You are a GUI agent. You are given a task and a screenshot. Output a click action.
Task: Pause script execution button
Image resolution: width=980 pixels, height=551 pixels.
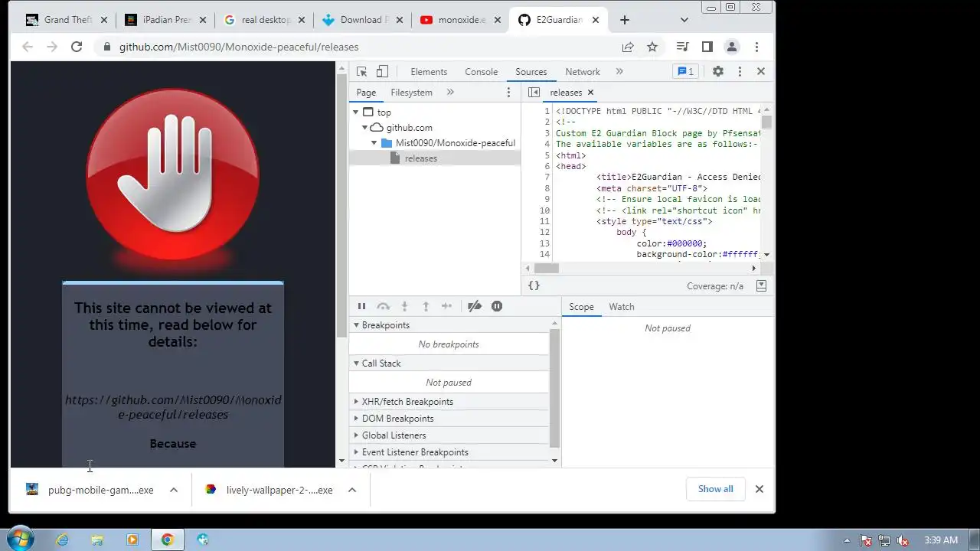[361, 306]
